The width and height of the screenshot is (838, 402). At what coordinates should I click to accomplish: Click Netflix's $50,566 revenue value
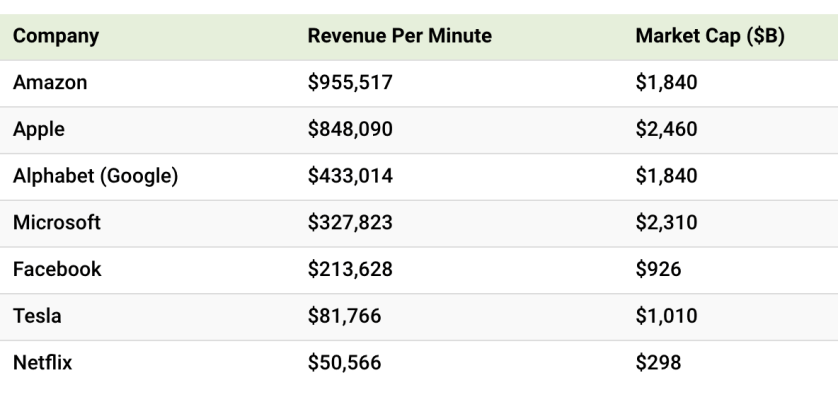(345, 362)
